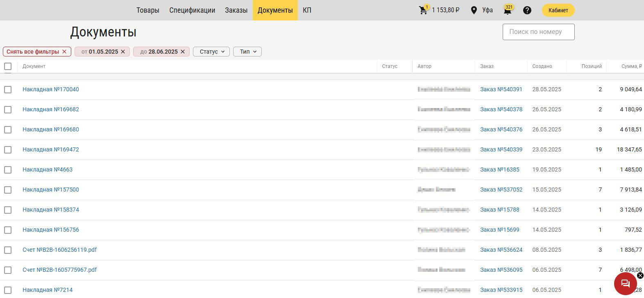Check the box for Накладная №170040
Viewport: 644px width, 298px height.
tap(8, 90)
